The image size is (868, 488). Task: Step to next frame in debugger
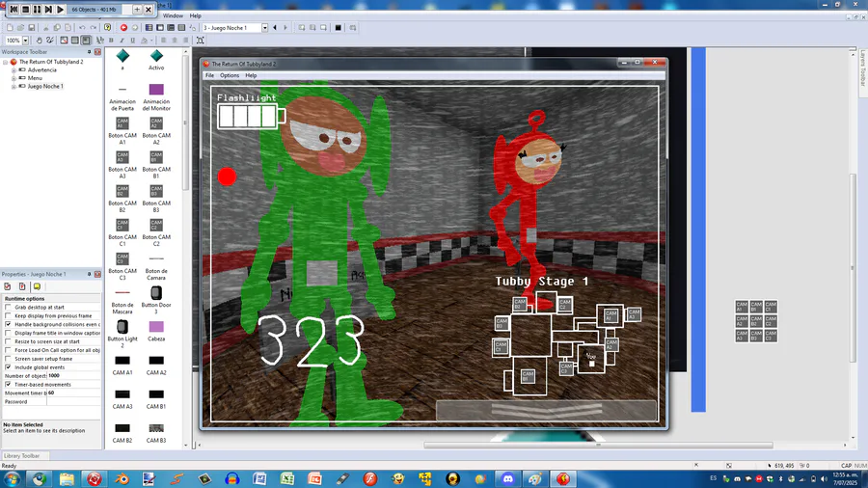pyautogui.click(x=48, y=10)
